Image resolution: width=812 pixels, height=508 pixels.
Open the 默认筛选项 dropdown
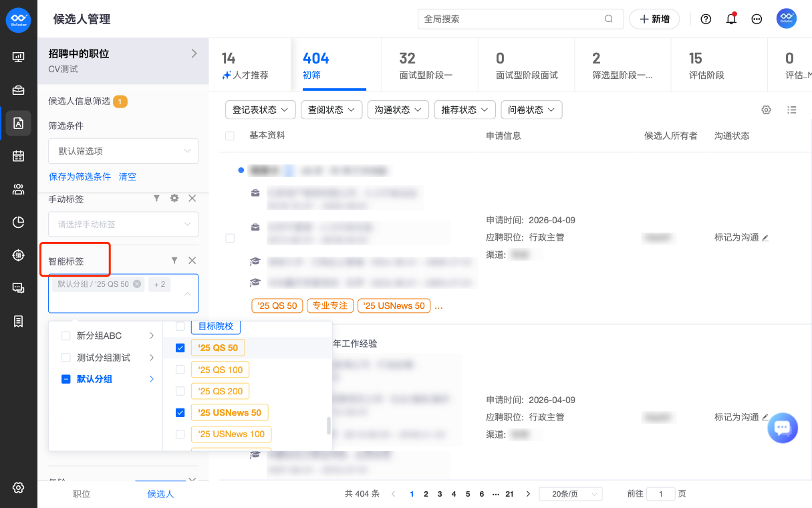click(x=123, y=151)
